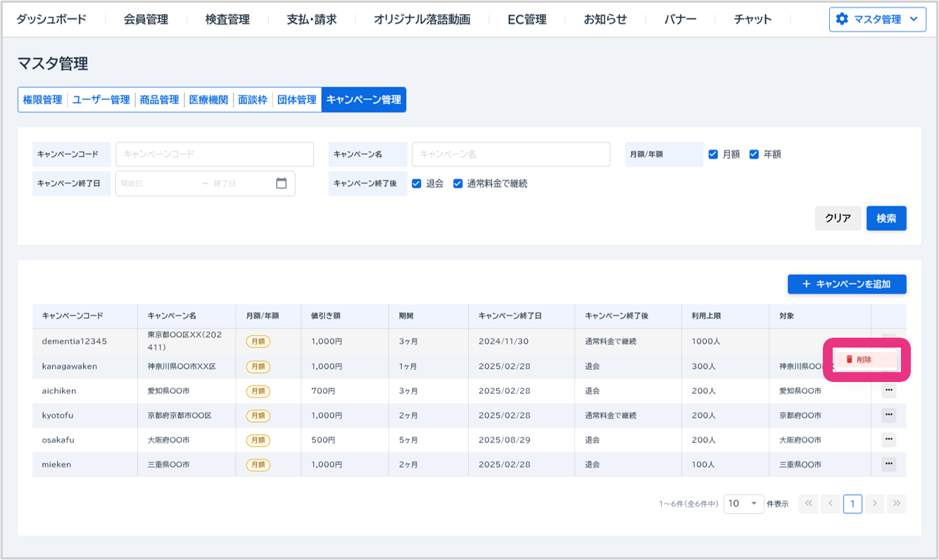Image resolution: width=939 pixels, height=560 pixels.
Task: Uncheck the 年額 checkbox
Action: [754, 154]
